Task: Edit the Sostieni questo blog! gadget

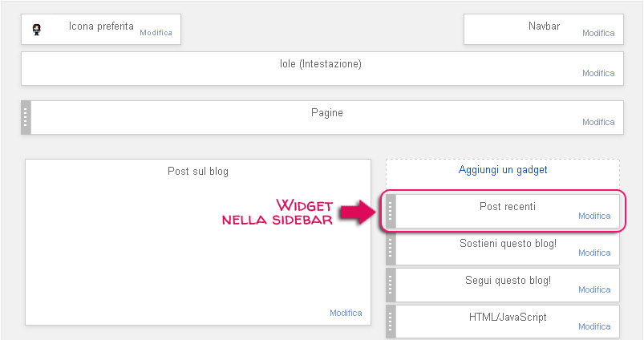Action: (594, 253)
